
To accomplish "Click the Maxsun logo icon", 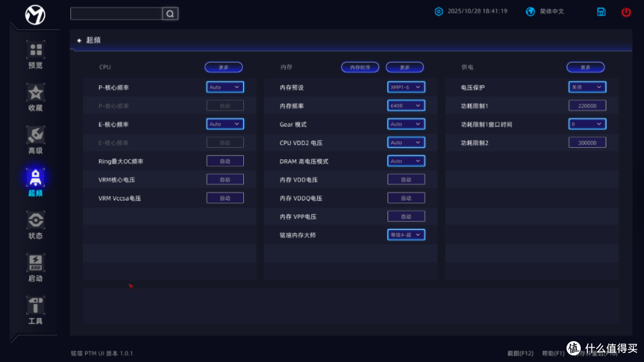I will pyautogui.click(x=35, y=15).
